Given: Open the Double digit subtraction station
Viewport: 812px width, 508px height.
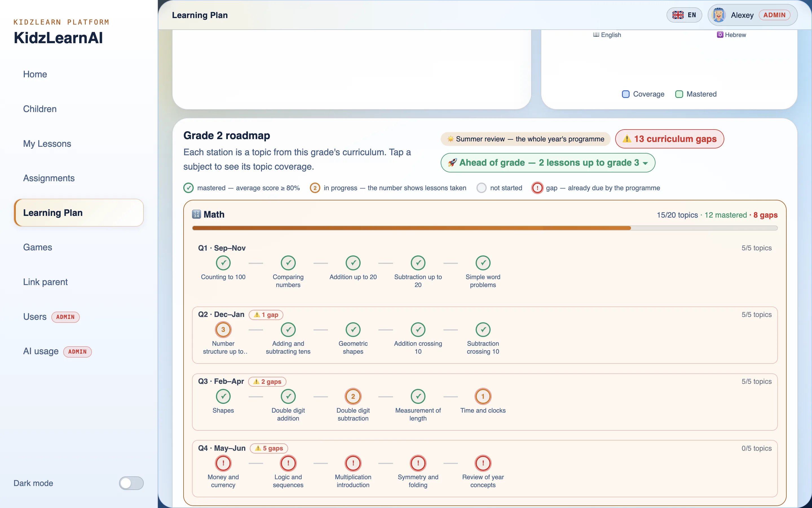Looking at the screenshot, I should coord(353,397).
